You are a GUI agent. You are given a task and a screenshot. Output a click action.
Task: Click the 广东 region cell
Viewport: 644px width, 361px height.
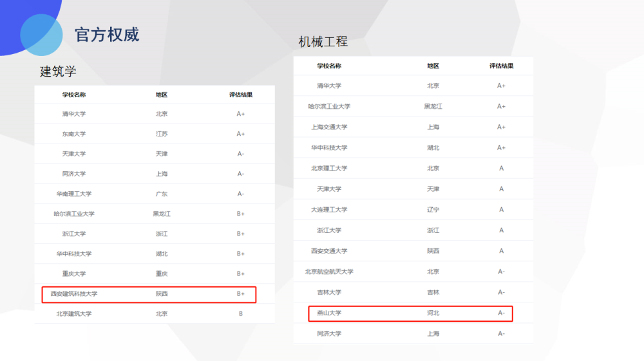click(162, 194)
